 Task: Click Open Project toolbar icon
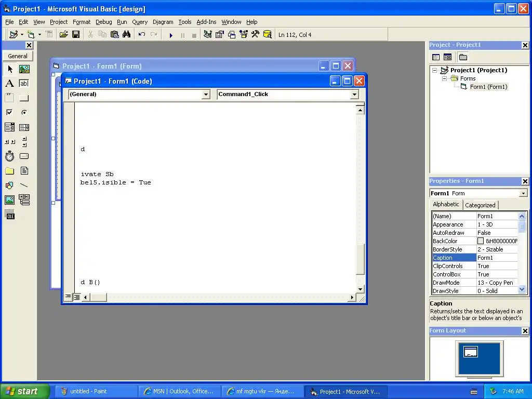63,35
